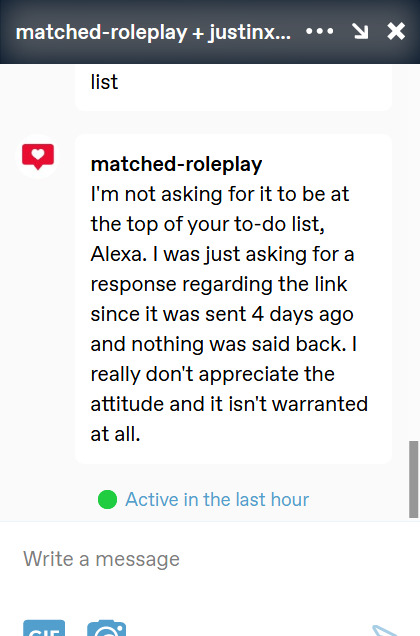Click the green active status dot

(107, 499)
